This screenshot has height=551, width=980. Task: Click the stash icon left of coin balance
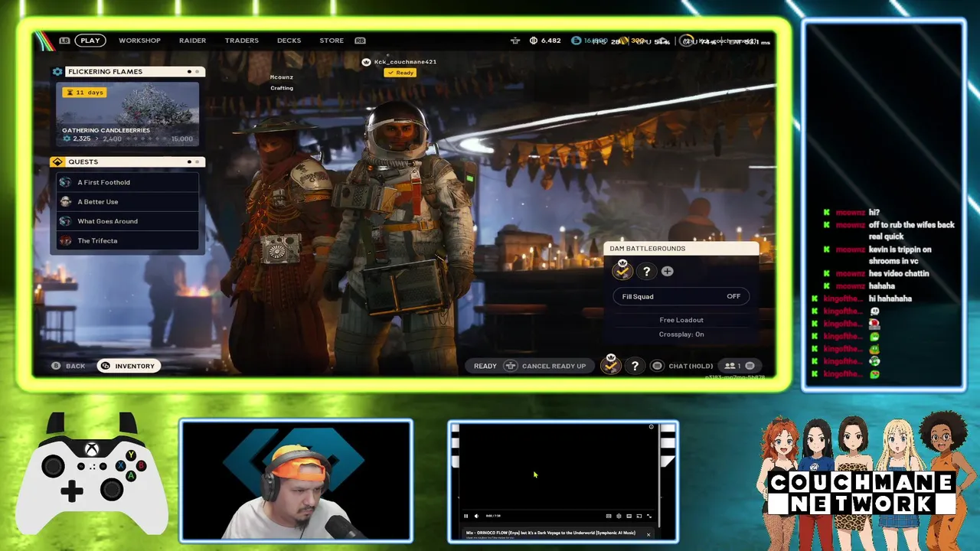515,41
